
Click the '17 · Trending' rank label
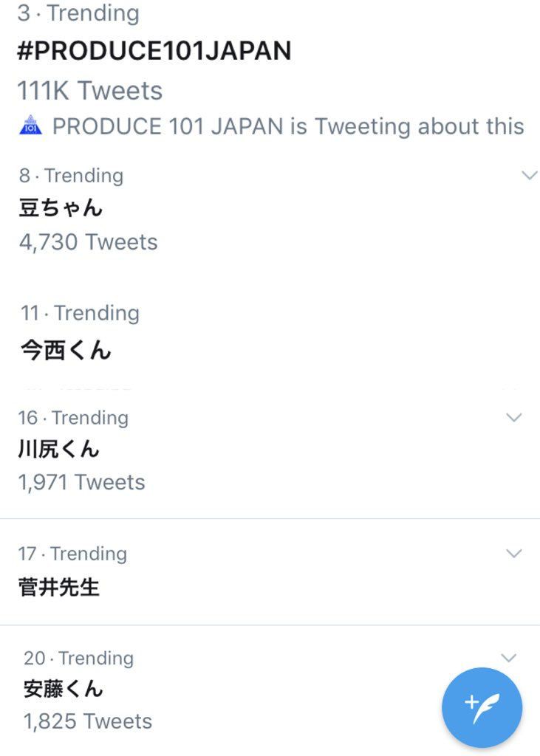click(72, 553)
